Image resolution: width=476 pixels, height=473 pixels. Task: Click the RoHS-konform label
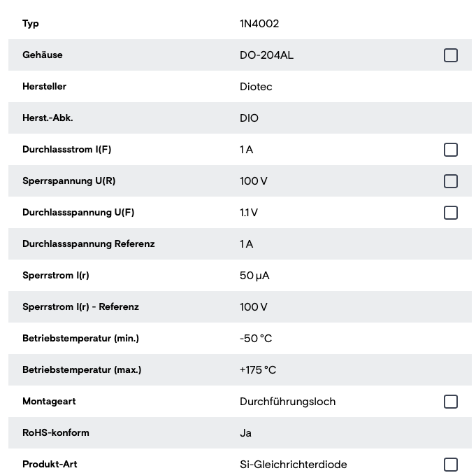point(56,432)
